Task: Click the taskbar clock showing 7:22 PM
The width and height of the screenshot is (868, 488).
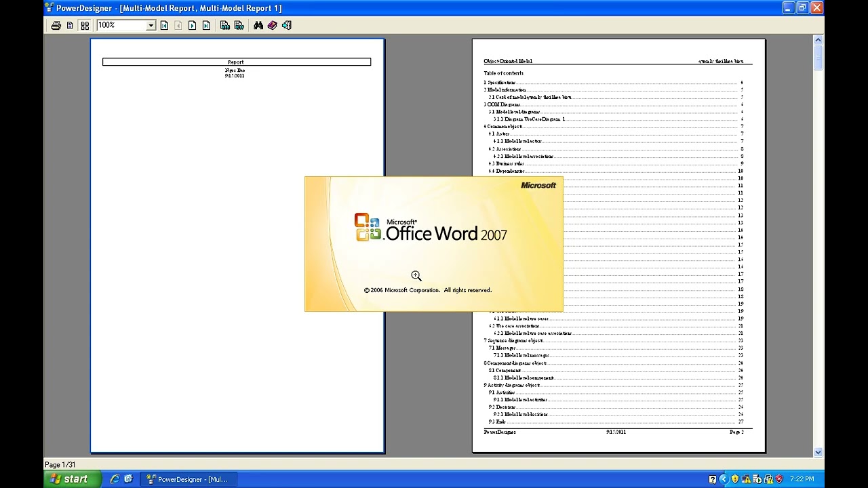Action: coord(802,479)
